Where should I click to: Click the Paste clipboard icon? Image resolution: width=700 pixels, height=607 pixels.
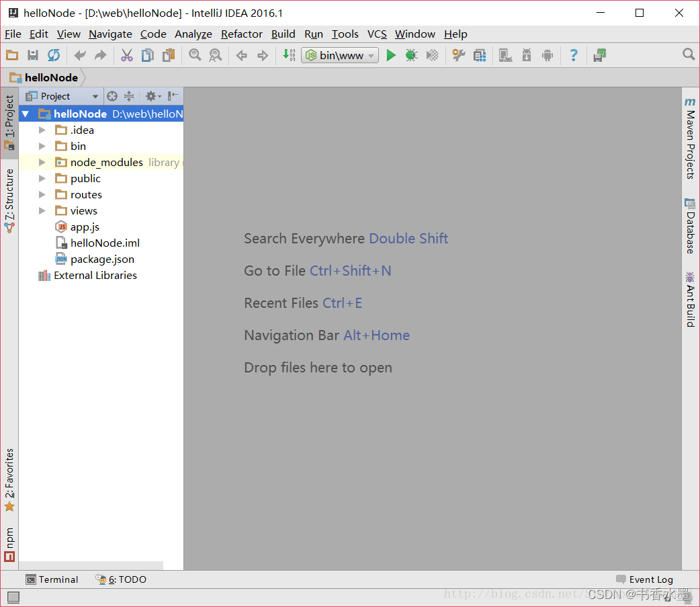(x=169, y=55)
